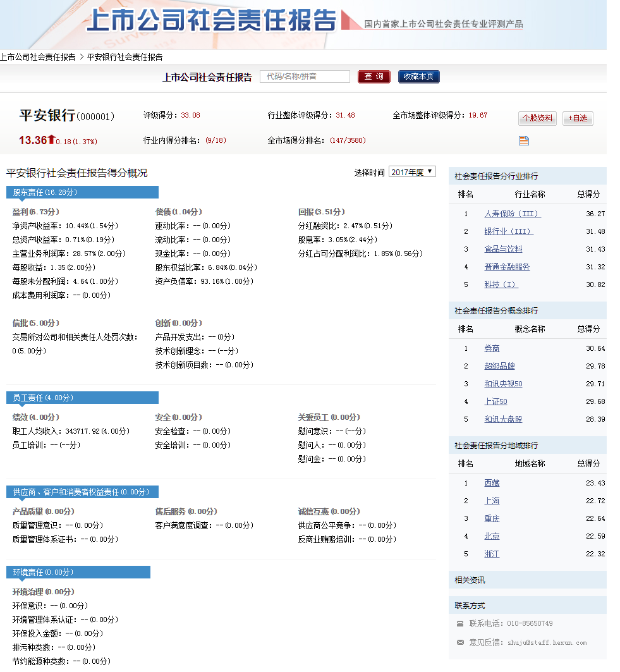Open 人寿保险（III） industry link
This screenshot has height=672, width=620.
(x=513, y=214)
